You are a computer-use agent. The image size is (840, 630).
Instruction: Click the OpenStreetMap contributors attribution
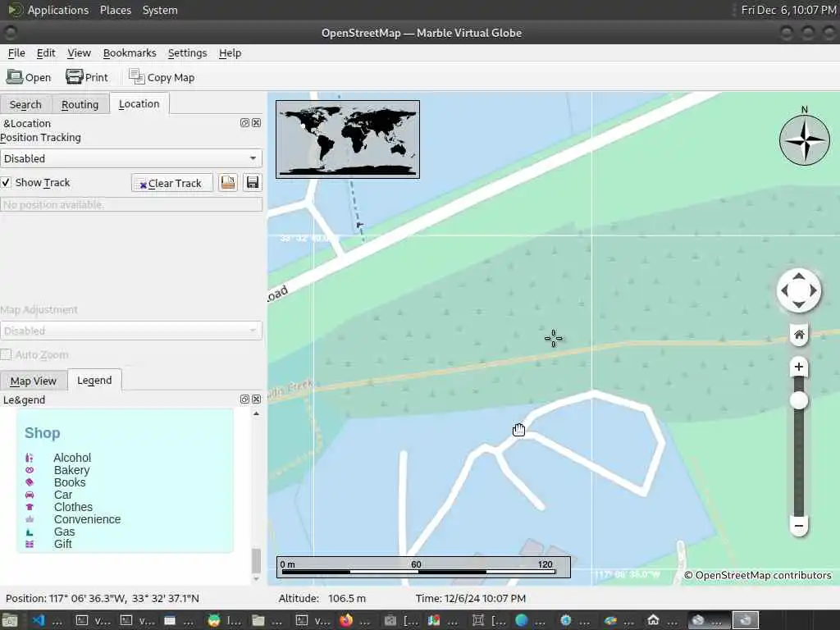click(758, 575)
